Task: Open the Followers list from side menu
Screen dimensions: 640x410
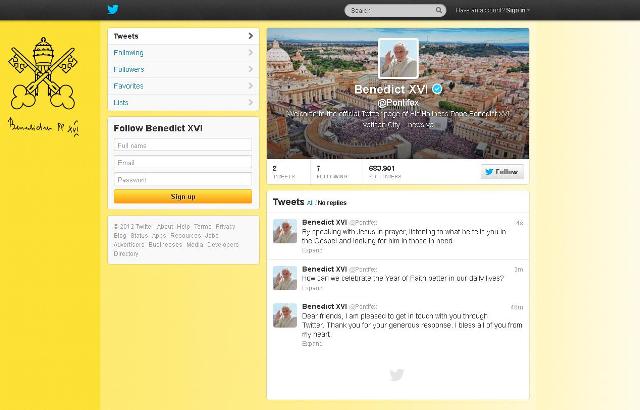Action: [183, 69]
